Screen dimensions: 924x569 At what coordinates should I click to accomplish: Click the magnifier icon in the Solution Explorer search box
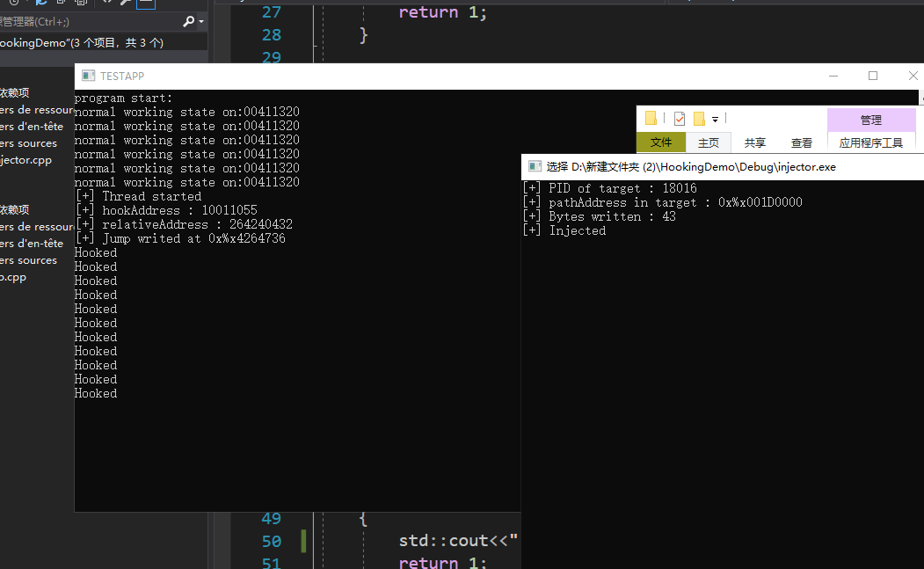[190, 20]
